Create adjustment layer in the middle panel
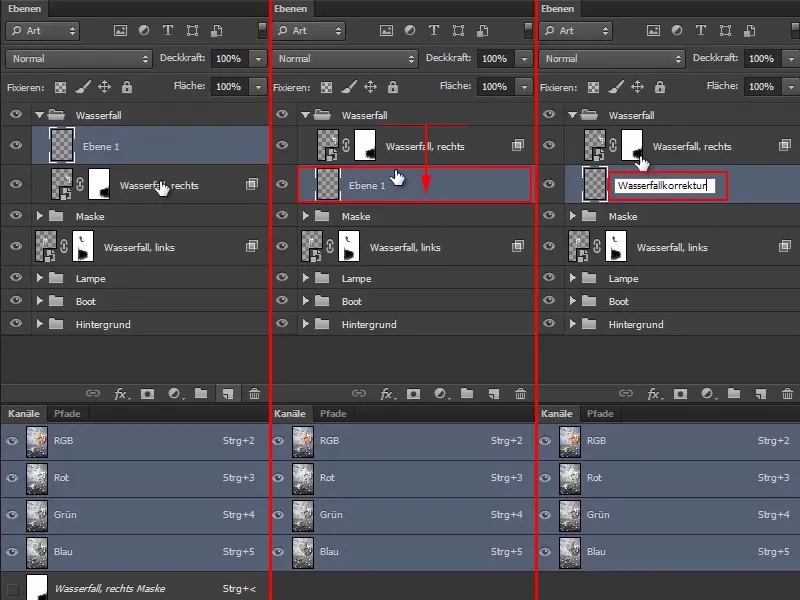This screenshot has height=600, width=800. click(x=440, y=393)
